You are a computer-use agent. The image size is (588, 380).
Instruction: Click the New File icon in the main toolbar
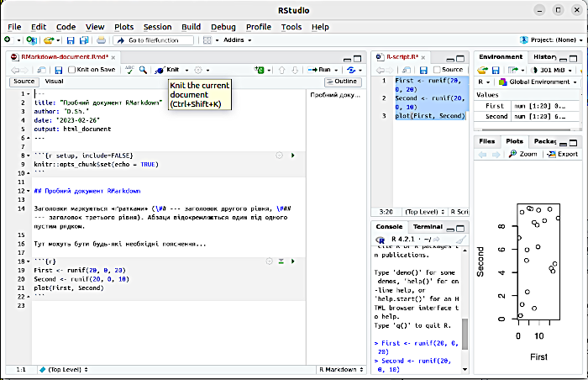coord(8,40)
